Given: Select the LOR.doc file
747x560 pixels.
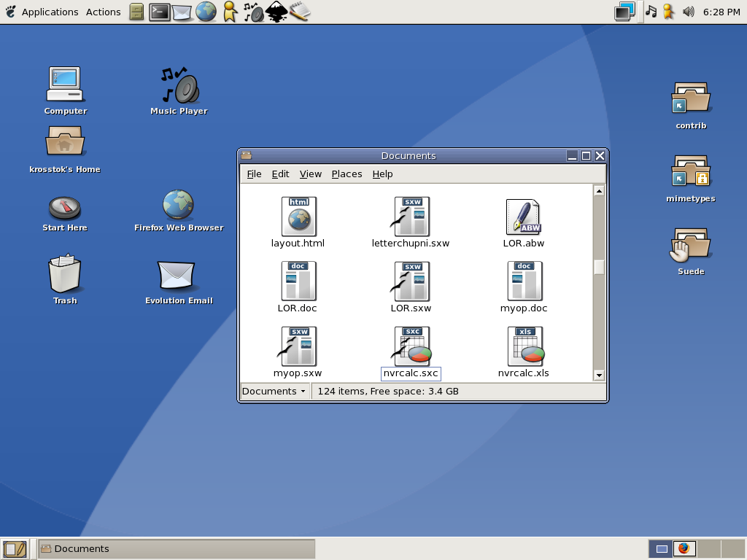Looking at the screenshot, I should pos(298,287).
